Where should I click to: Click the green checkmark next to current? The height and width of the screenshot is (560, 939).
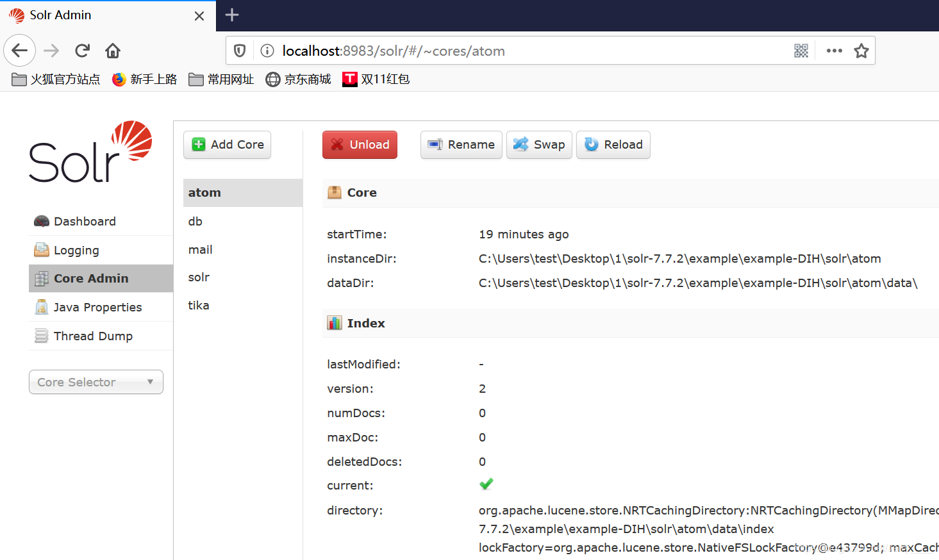coord(486,484)
